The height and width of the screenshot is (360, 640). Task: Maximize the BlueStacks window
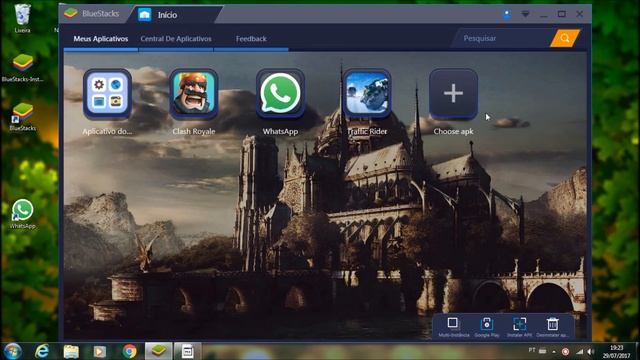562,14
